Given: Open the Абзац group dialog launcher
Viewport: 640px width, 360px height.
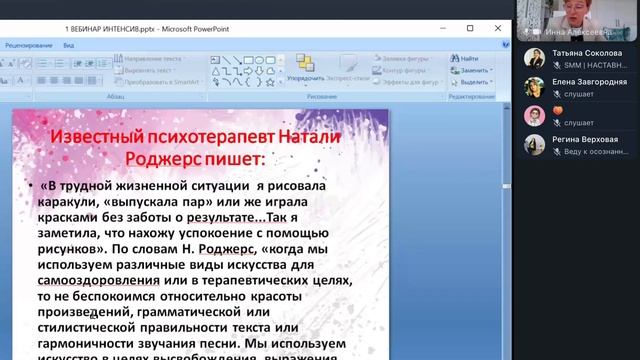Looking at the screenshot, I should pyautogui.click(x=201, y=97).
